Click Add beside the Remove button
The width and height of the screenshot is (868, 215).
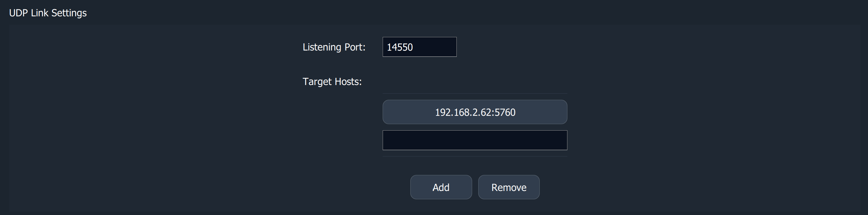point(441,187)
